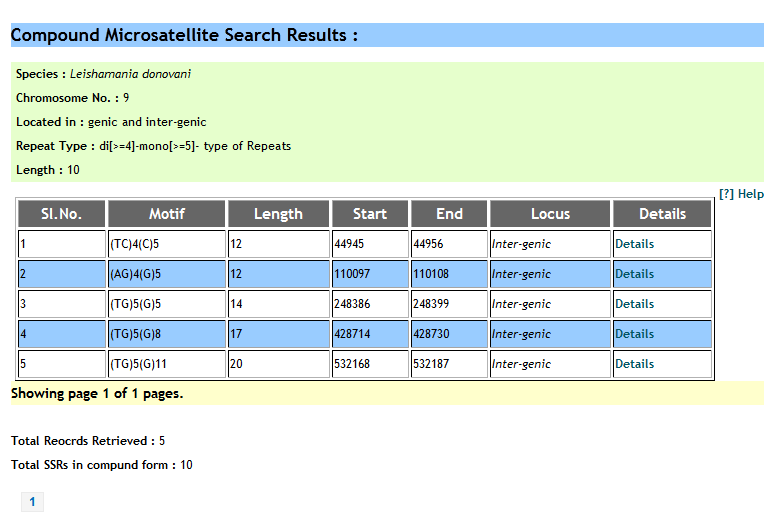Viewport: 779px width, 522px height.
Task: Select the Length column header
Action: (278, 214)
